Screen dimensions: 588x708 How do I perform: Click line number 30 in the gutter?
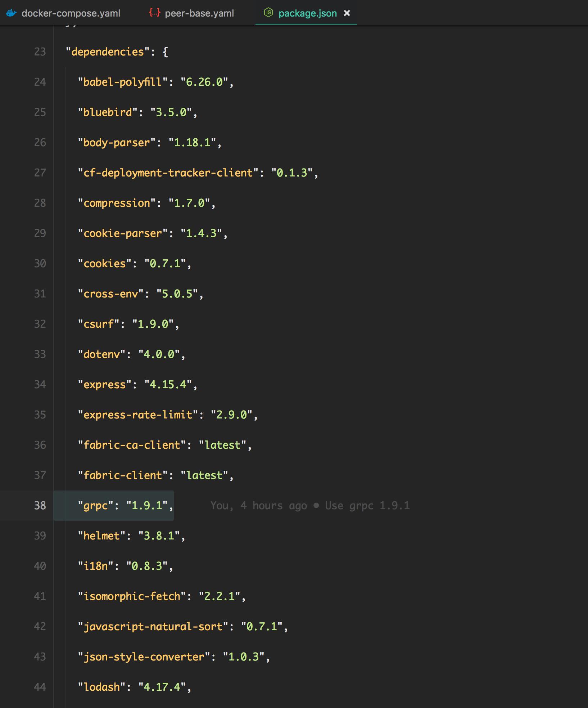(x=40, y=264)
